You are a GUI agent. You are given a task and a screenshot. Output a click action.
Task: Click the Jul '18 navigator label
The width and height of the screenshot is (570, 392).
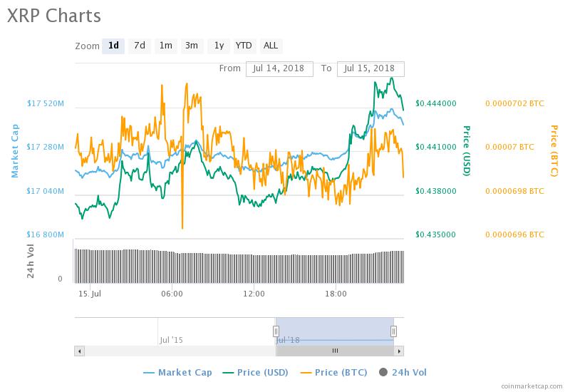[x=288, y=341]
